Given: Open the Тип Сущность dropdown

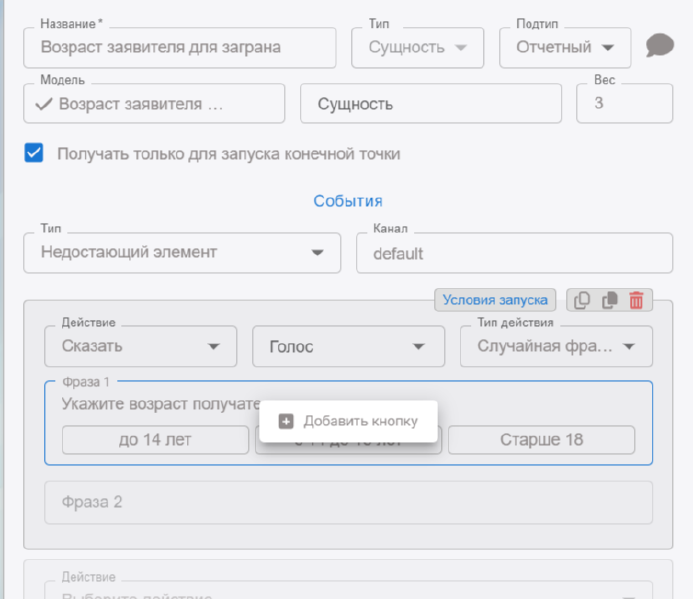Looking at the screenshot, I should coord(418,47).
